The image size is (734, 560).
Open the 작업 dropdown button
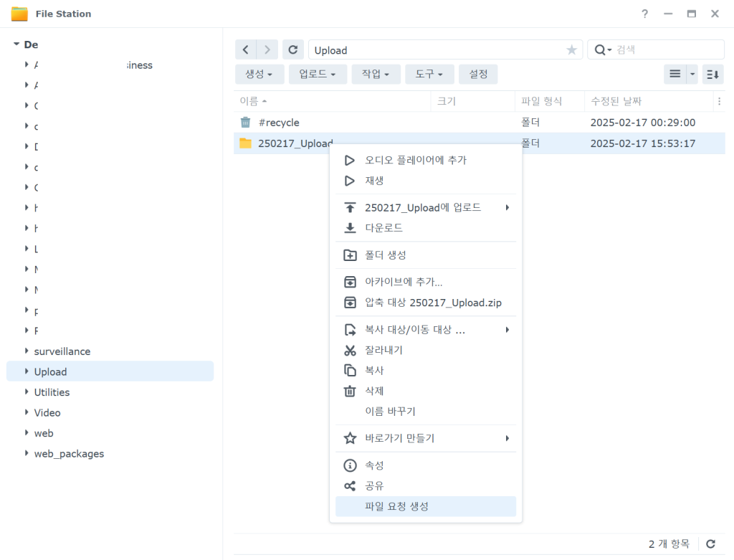[376, 74]
